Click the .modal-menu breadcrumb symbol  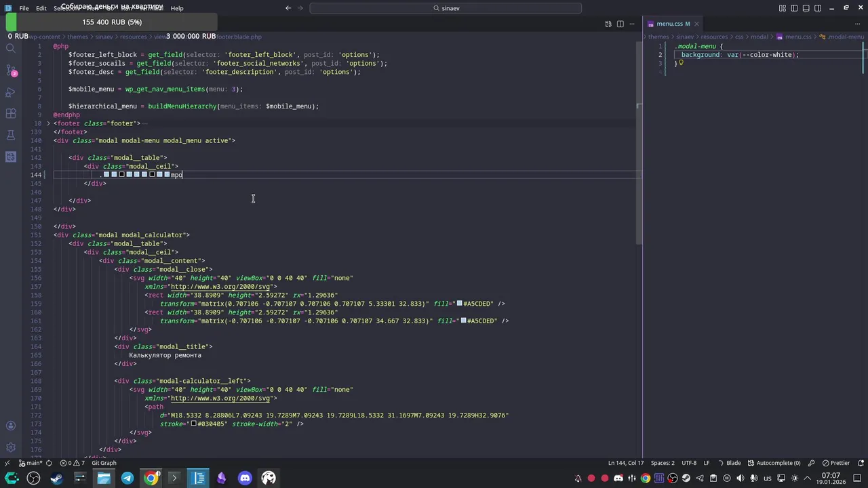[842, 37]
